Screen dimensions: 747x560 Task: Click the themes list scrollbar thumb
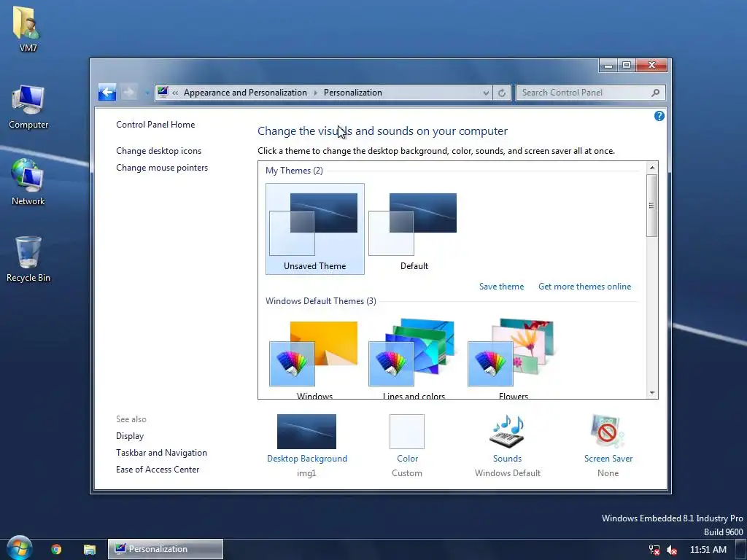(x=652, y=205)
